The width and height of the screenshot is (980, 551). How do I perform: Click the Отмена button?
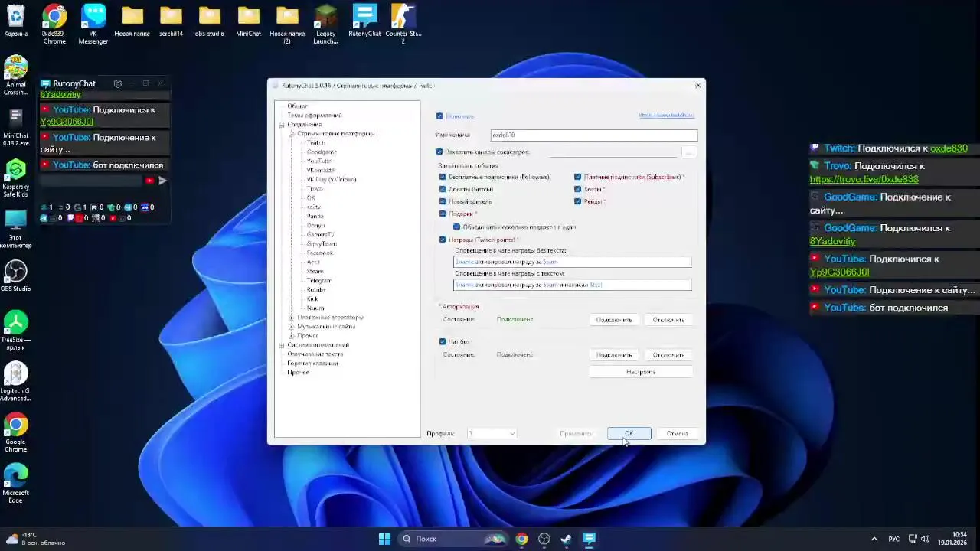click(677, 434)
